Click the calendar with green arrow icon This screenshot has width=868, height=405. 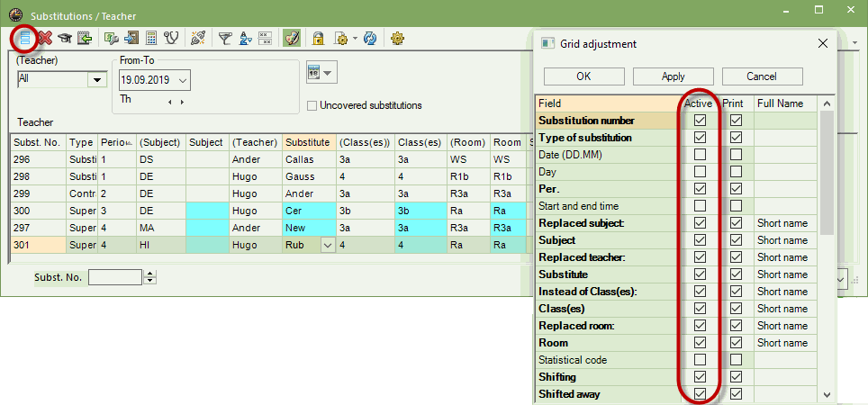click(84, 38)
